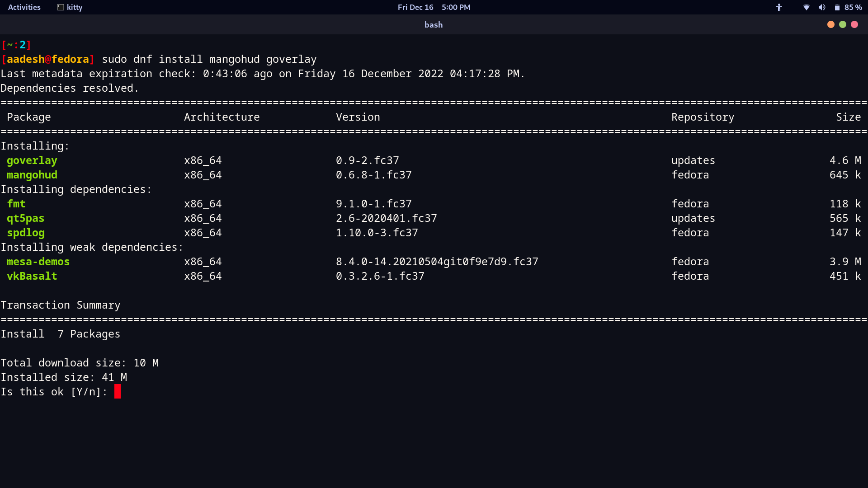
Task: Open the clock and calendar menu
Action: tap(434, 7)
